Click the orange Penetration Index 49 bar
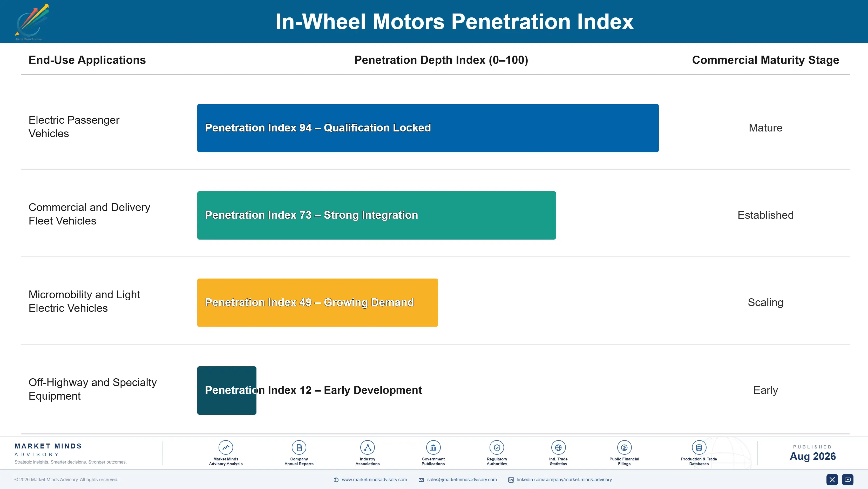Image resolution: width=868 pixels, height=489 pixels. pyautogui.click(x=317, y=302)
